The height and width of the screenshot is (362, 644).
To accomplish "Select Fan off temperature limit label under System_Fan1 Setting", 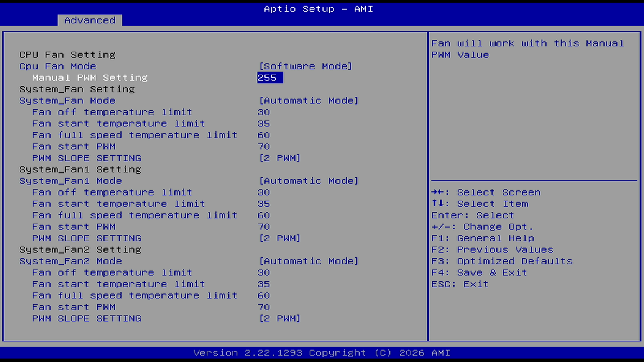I will tap(112, 192).
